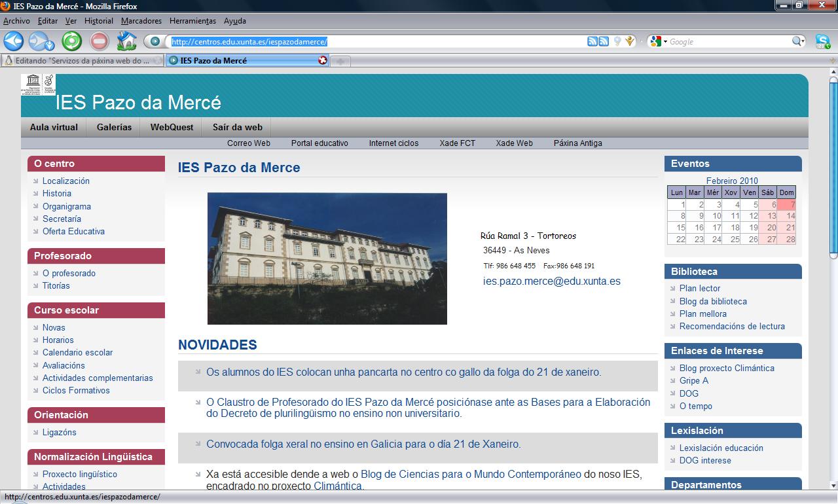Click the leftmost RSS feed icon in the address bar

(x=592, y=41)
